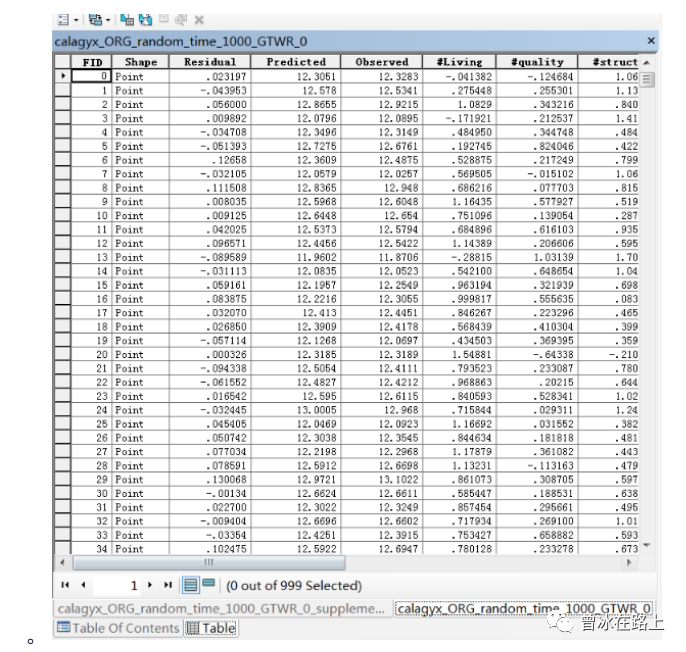The width and height of the screenshot is (686, 652).
Task: Click the Residual value .12658
Action: 210,160
